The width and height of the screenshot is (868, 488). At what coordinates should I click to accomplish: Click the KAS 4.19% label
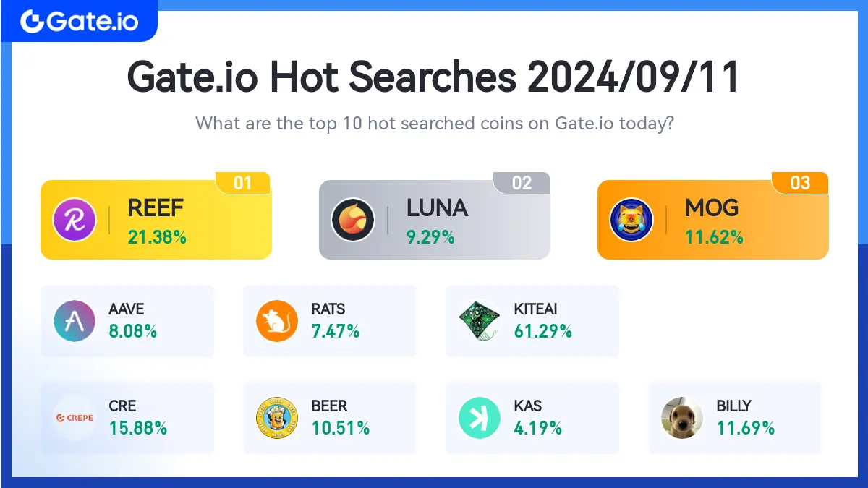(538, 428)
